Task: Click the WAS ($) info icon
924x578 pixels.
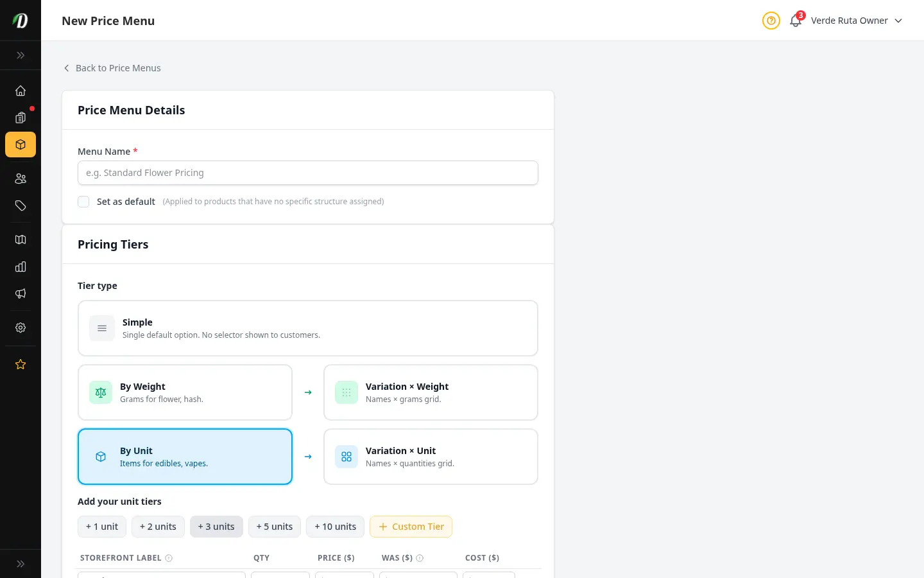Action: pos(420,558)
